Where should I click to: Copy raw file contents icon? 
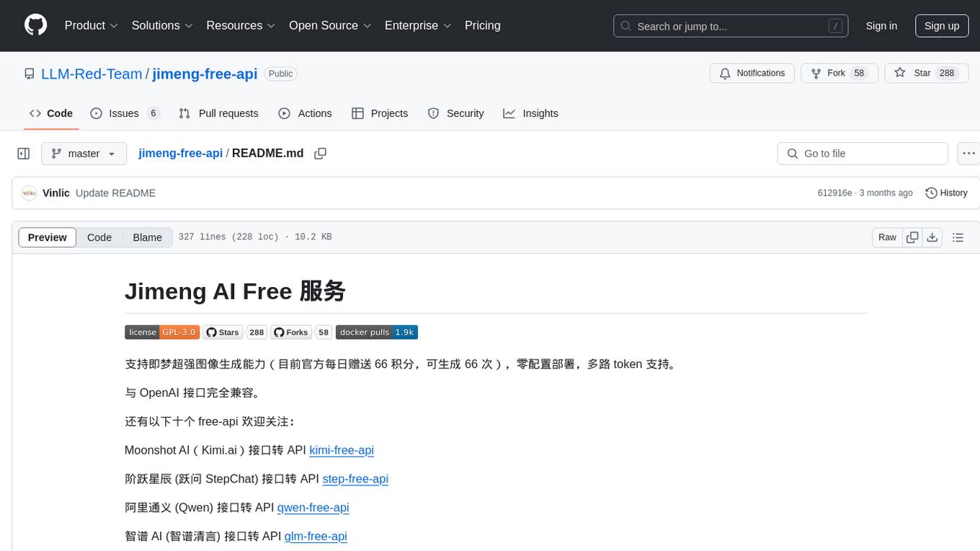(x=912, y=237)
